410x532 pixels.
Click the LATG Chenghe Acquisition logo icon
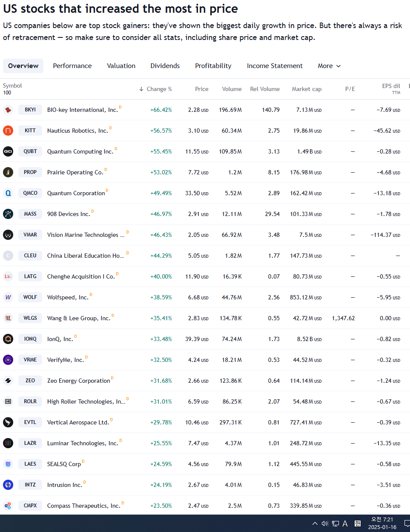click(8, 276)
